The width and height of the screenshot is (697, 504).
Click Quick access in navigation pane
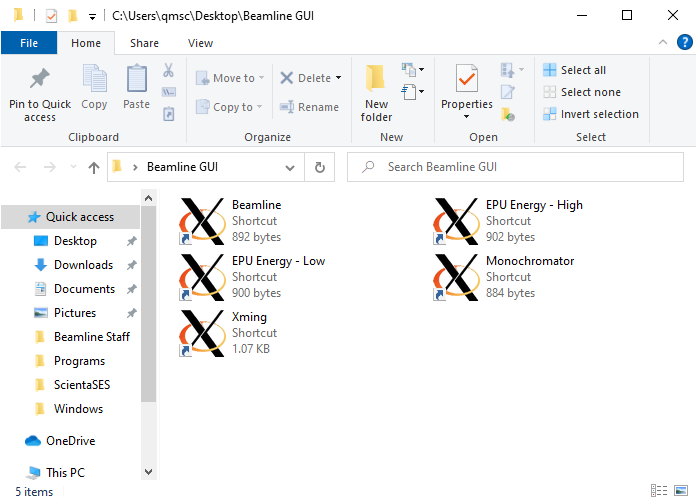pyautogui.click(x=71, y=217)
